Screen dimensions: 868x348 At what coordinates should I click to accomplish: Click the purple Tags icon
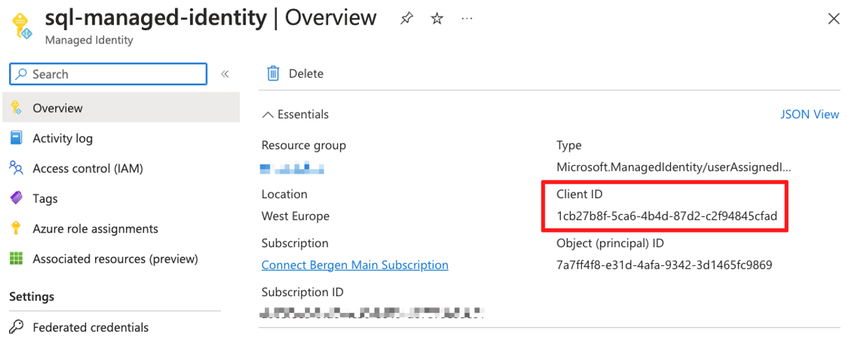(x=16, y=198)
